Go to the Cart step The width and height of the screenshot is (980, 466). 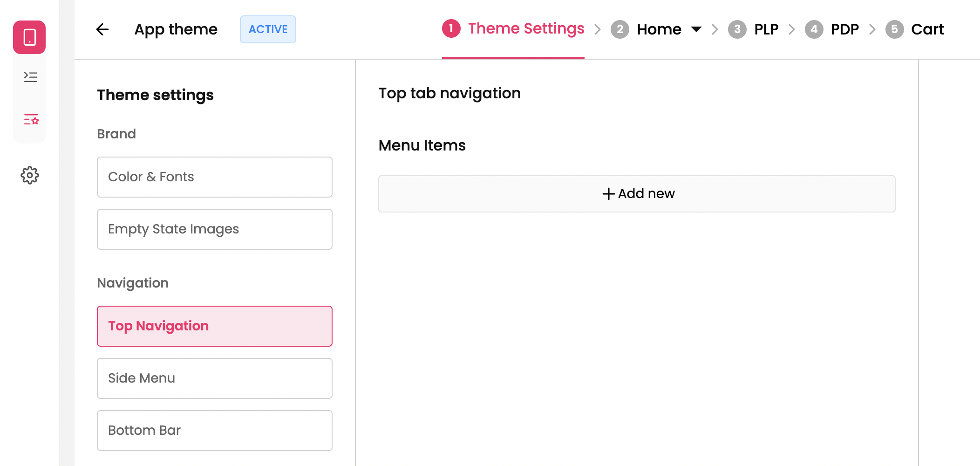(x=927, y=29)
